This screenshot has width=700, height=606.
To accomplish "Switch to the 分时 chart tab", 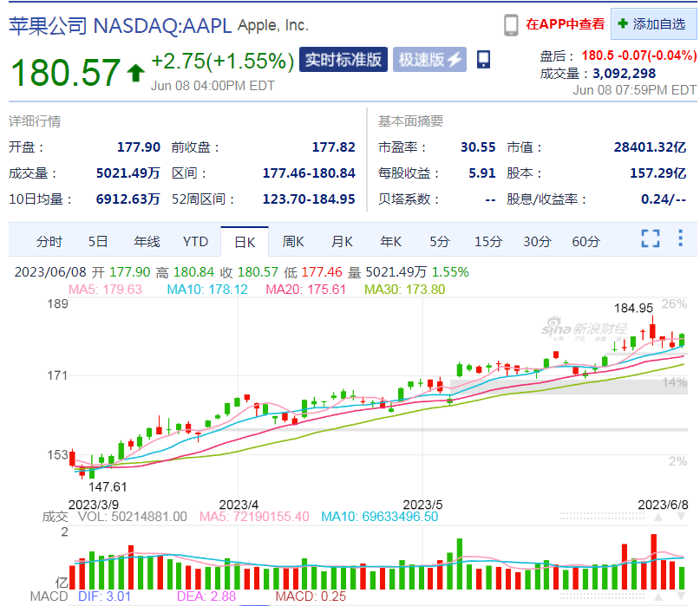I will coord(49,241).
